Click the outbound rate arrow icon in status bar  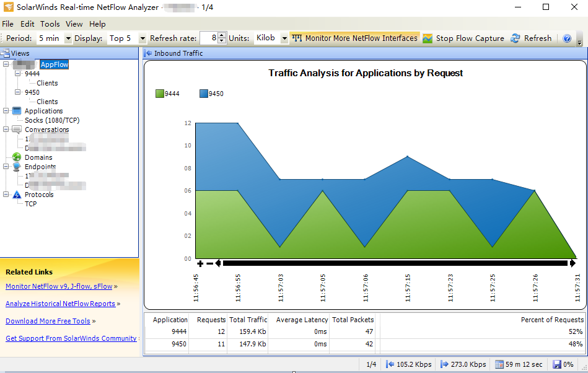pos(444,364)
